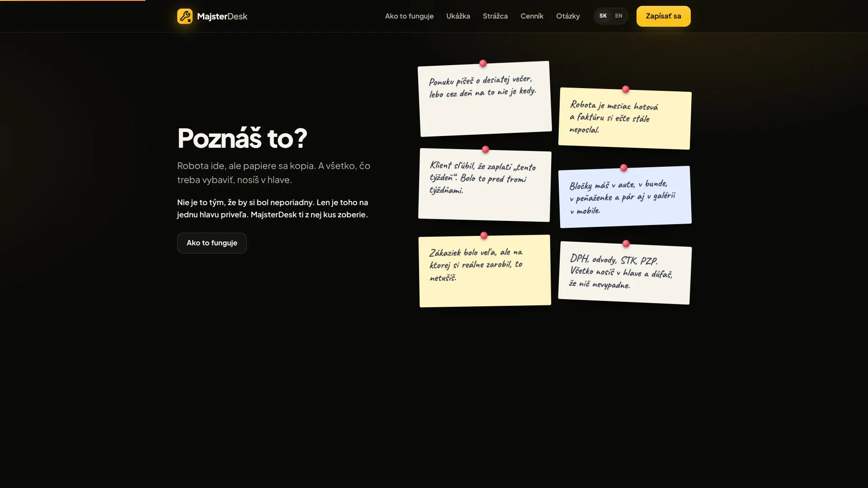Select the 'Robota ide, ale papiere' paragraph
This screenshot has height=488, width=868.
(274, 173)
